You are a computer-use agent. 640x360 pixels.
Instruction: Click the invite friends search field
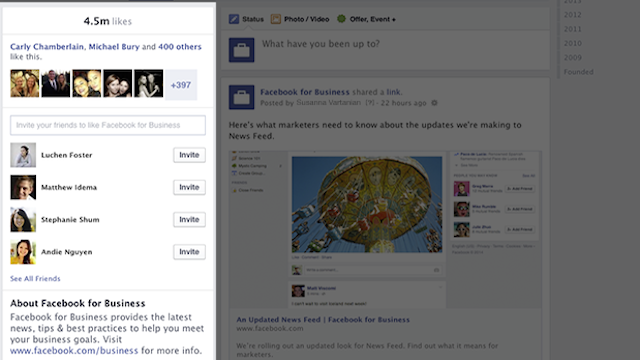coord(108,125)
